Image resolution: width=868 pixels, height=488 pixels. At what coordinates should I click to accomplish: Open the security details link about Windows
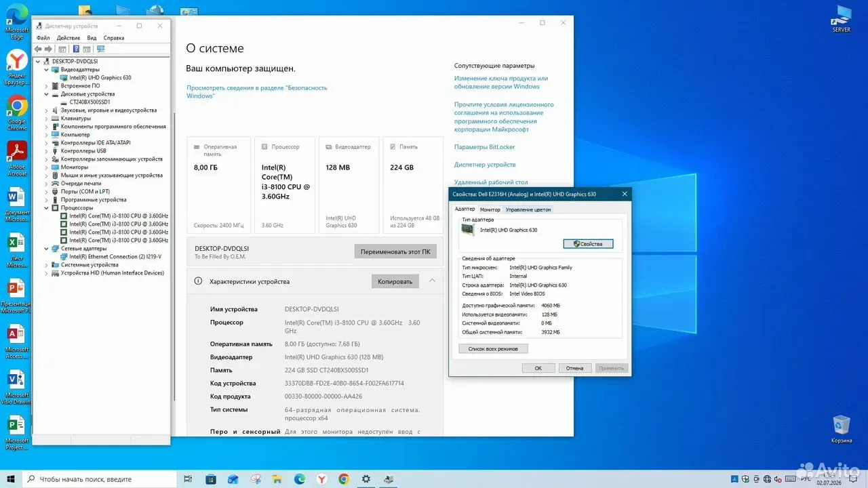click(x=257, y=91)
